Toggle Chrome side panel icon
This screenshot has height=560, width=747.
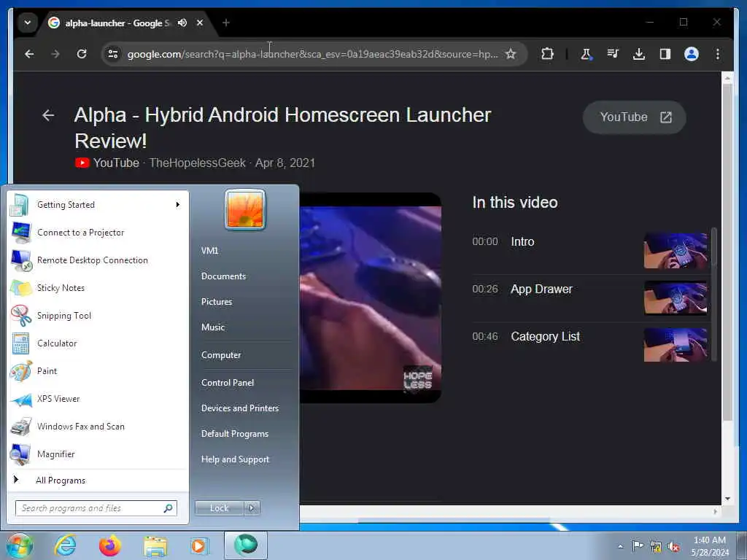click(665, 54)
